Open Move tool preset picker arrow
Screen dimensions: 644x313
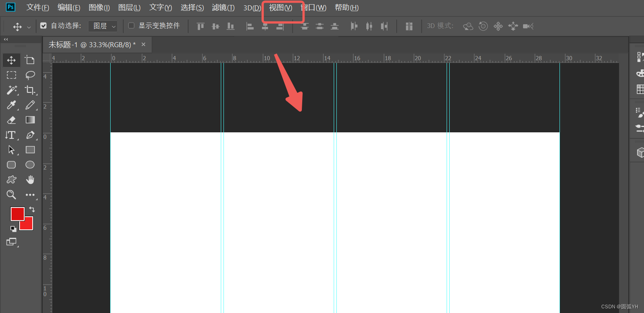[x=29, y=27]
